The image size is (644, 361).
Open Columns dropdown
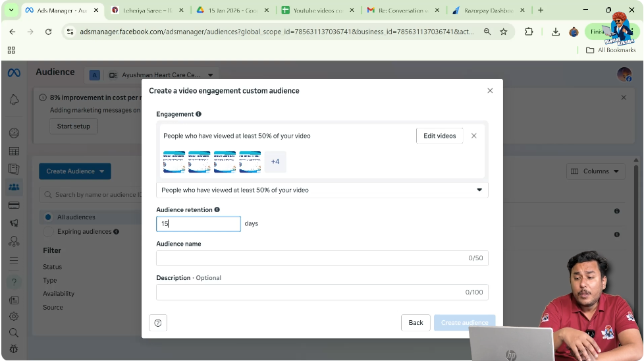(x=595, y=171)
